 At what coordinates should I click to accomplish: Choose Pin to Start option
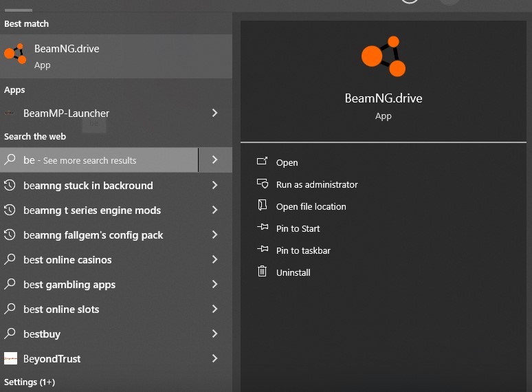pos(298,229)
